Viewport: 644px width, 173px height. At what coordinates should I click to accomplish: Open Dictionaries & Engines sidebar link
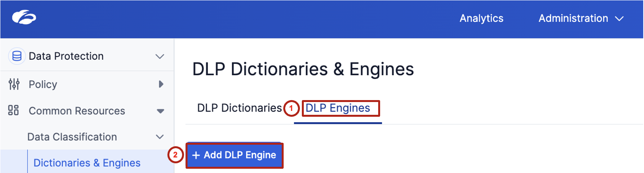pyautogui.click(x=87, y=163)
